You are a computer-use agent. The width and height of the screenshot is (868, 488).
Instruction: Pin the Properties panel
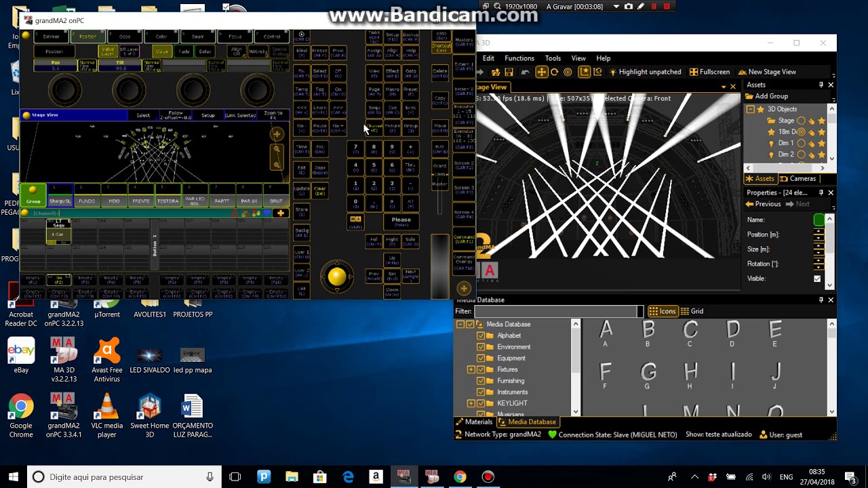(x=821, y=192)
